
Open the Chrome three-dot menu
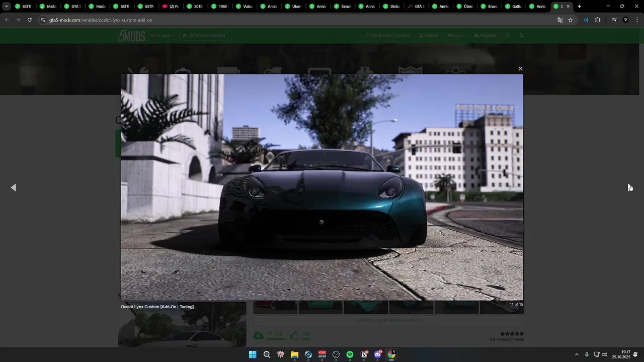[636, 20]
